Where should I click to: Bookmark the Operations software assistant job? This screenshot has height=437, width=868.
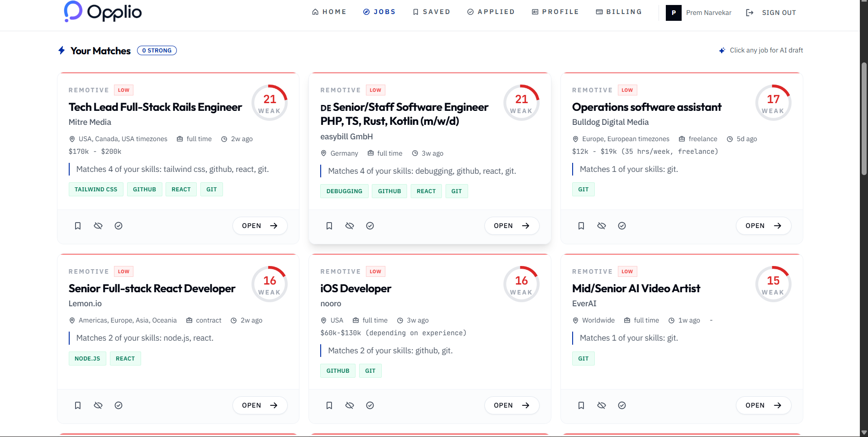pos(581,226)
